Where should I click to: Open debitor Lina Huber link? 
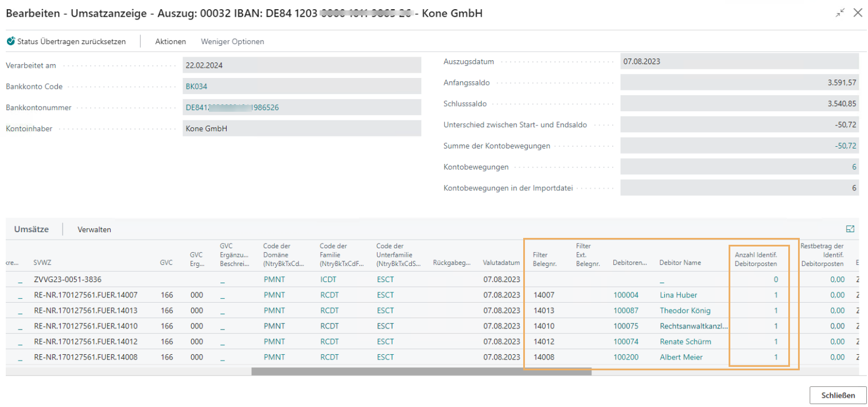click(x=678, y=295)
